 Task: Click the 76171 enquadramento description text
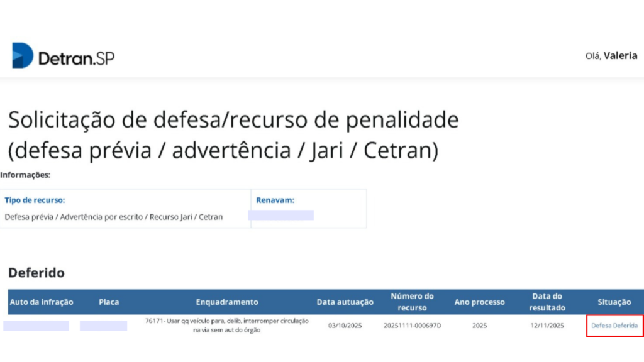point(227,325)
